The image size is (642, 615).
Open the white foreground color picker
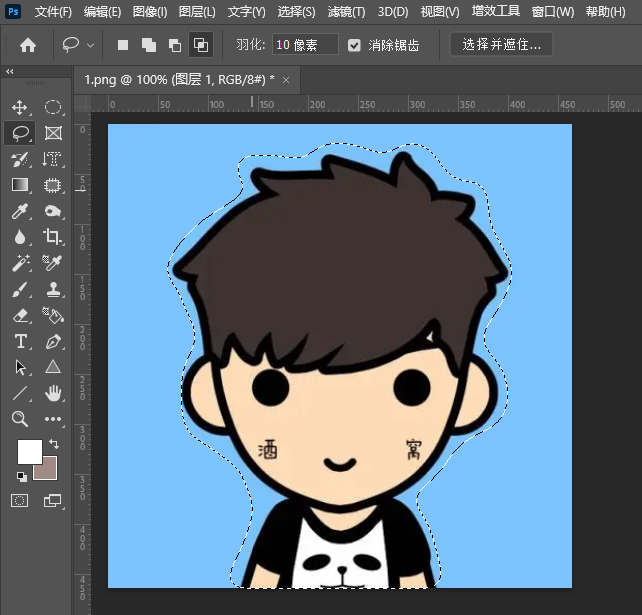point(29,452)
